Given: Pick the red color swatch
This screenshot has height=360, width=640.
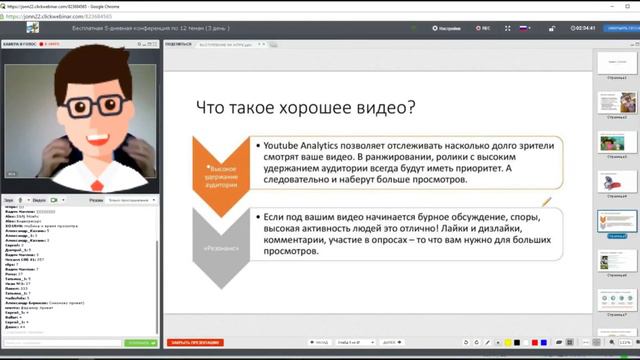Looking at the screenshot, I should coord(535,342).
